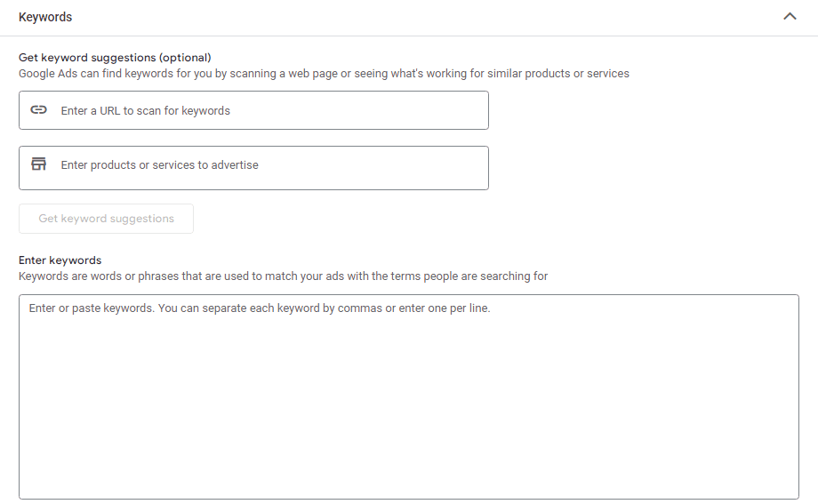
Task: Focus the URL to scan input field
Action: (x=253, y=110)
